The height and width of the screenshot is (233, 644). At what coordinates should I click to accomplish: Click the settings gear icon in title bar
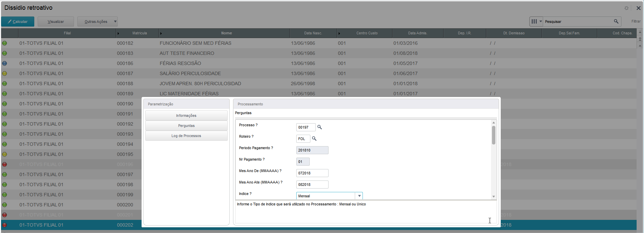click(627, 8)
